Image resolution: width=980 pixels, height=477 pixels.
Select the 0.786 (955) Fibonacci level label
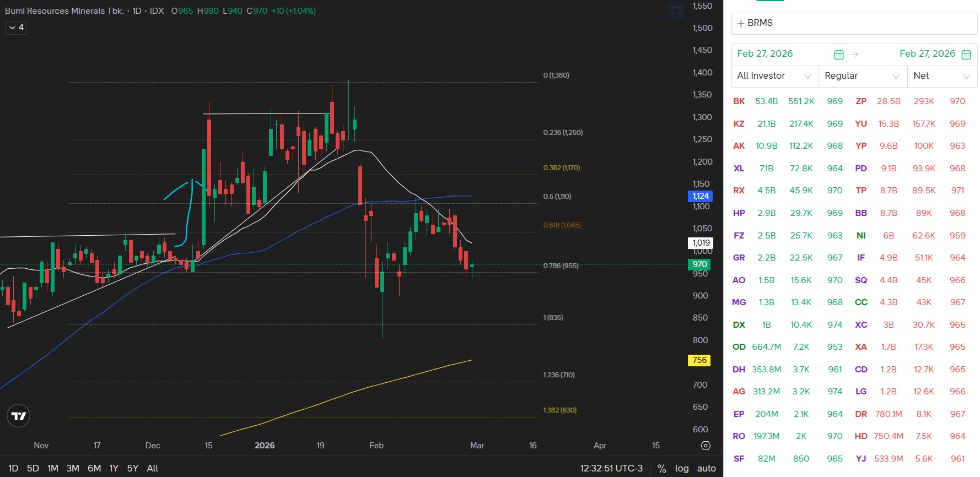pos(561,265)
